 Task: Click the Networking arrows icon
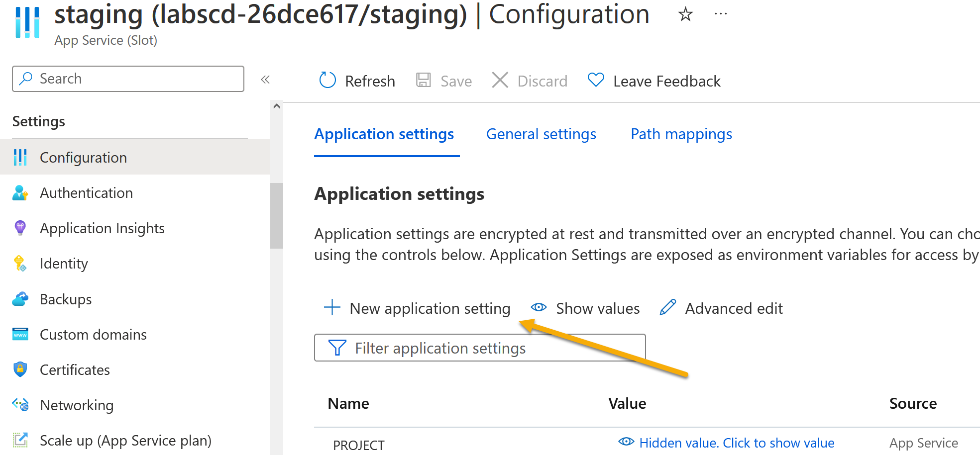(x=20, y=404)
